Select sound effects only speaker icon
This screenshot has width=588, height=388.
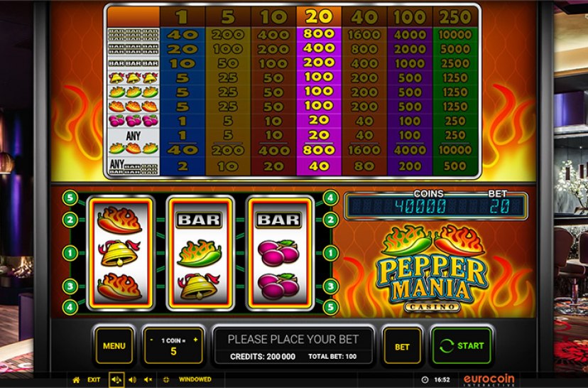coord(132,379)
